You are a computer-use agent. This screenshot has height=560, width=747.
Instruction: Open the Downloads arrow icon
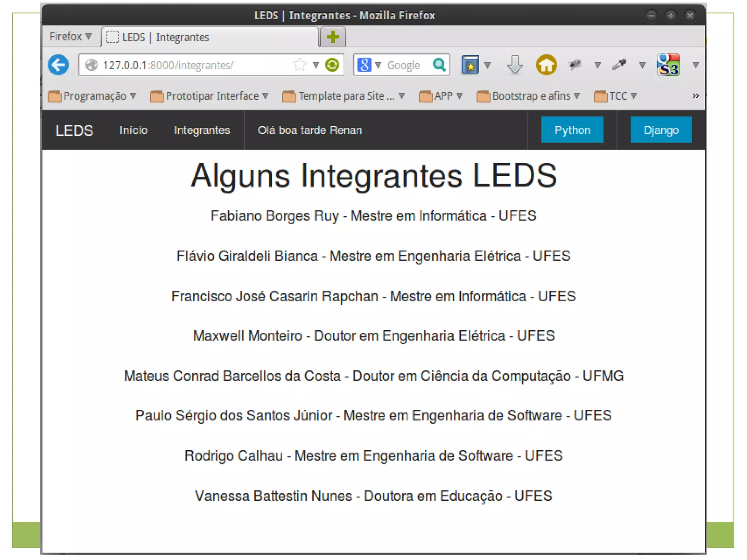tap(515, 65)
